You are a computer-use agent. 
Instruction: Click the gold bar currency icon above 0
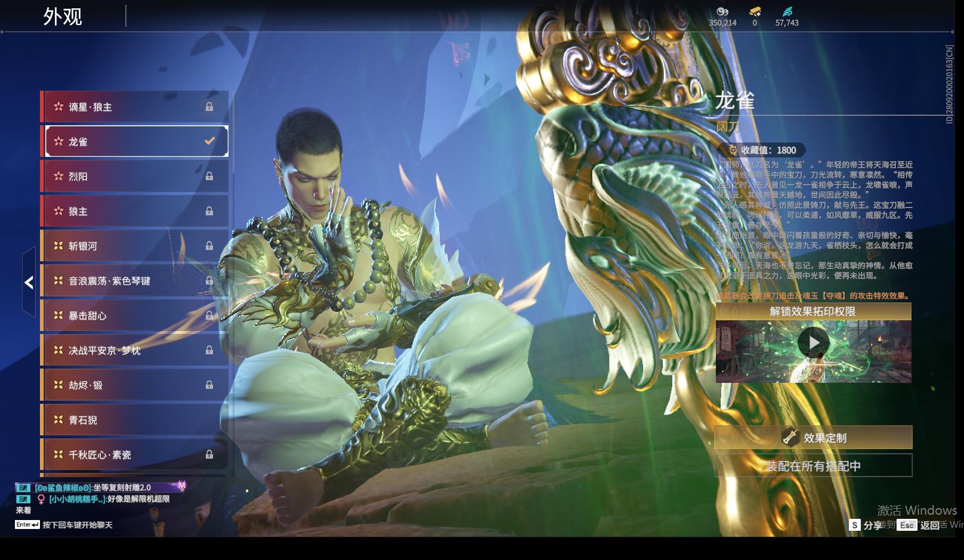point(755,11)
